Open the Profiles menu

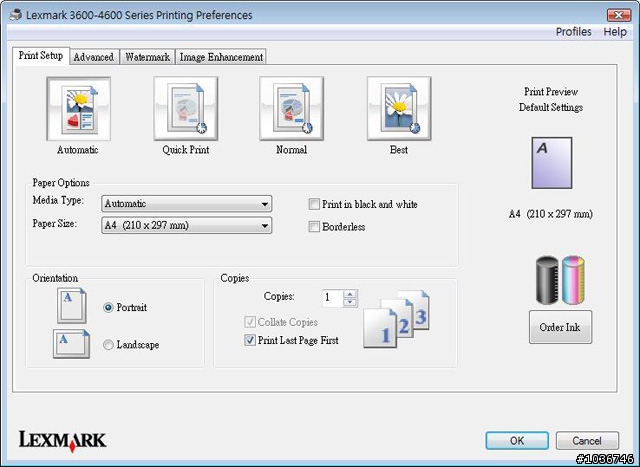[x=573, y=32]
